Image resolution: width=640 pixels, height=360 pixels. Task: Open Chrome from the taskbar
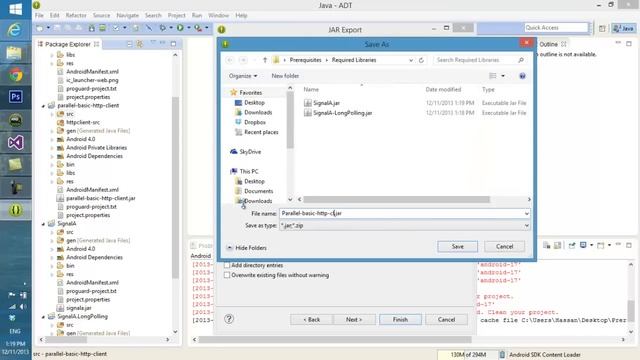point(16,76)
